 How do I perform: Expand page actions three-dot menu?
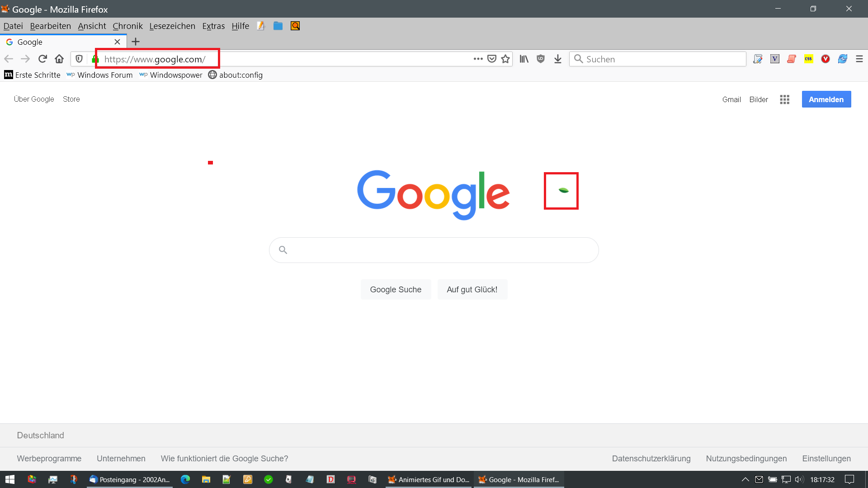(x=478, y=59)
